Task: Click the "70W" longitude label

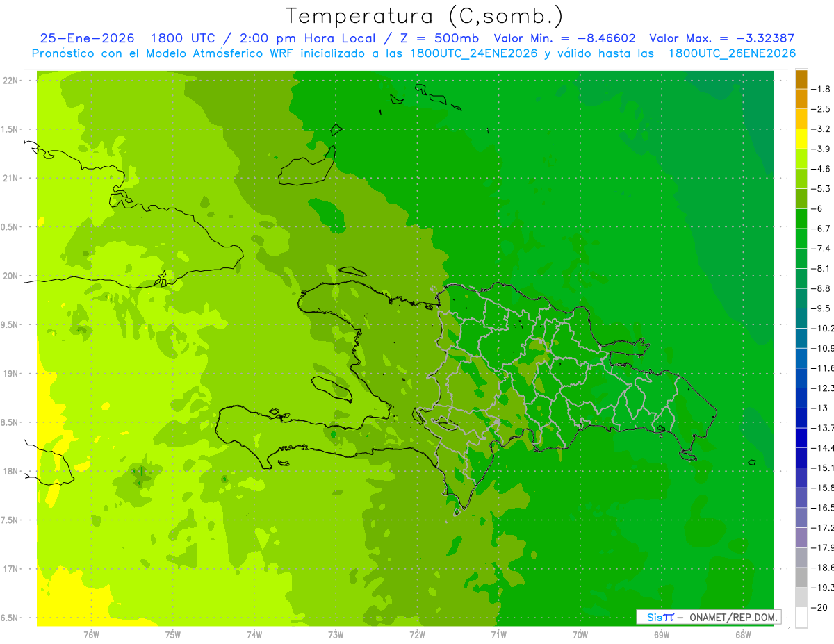Action: pyautogui.click(x=580, y=635)
